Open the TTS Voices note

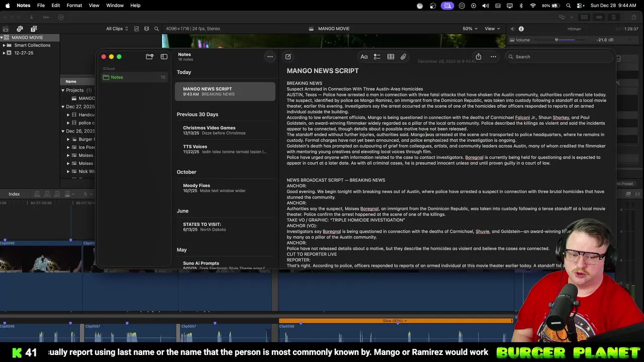[225, 149]
